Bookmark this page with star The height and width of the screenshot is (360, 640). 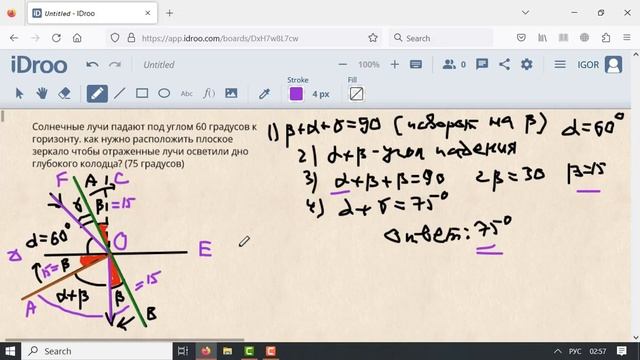pyautogui.click(x=373, y=38)
